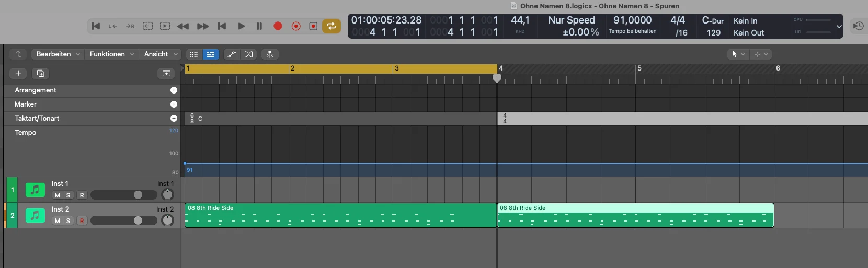Viewport: 868px width, 268px height.
Task: Click the Rewind icon
Action: tap(182, 26)
